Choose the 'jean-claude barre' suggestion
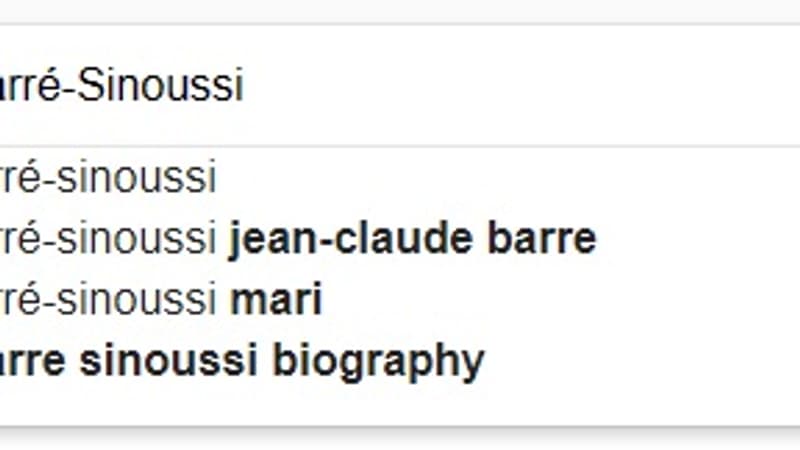Image resolution: width=800 pixels, height=450 pixels. (400, 238)
